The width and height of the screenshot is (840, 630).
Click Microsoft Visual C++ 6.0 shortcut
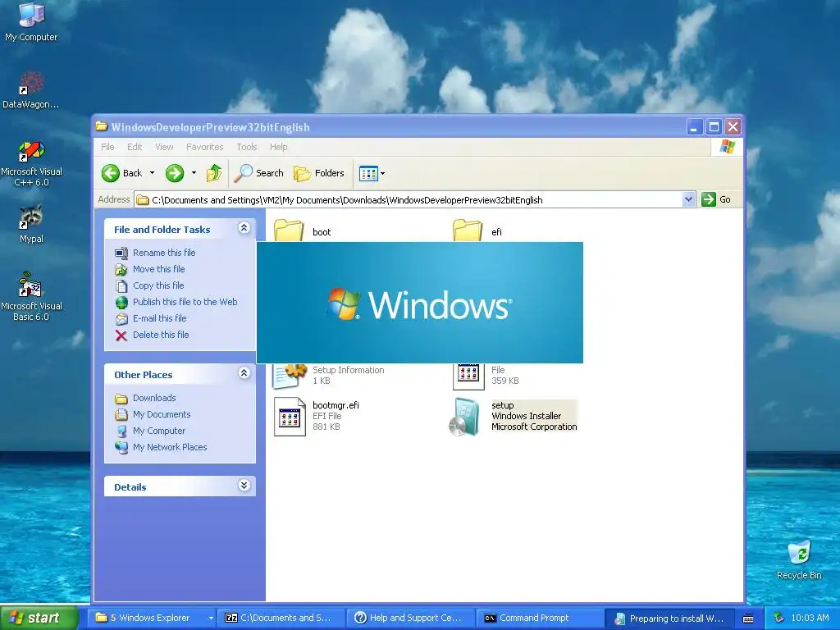coord(31,164)
